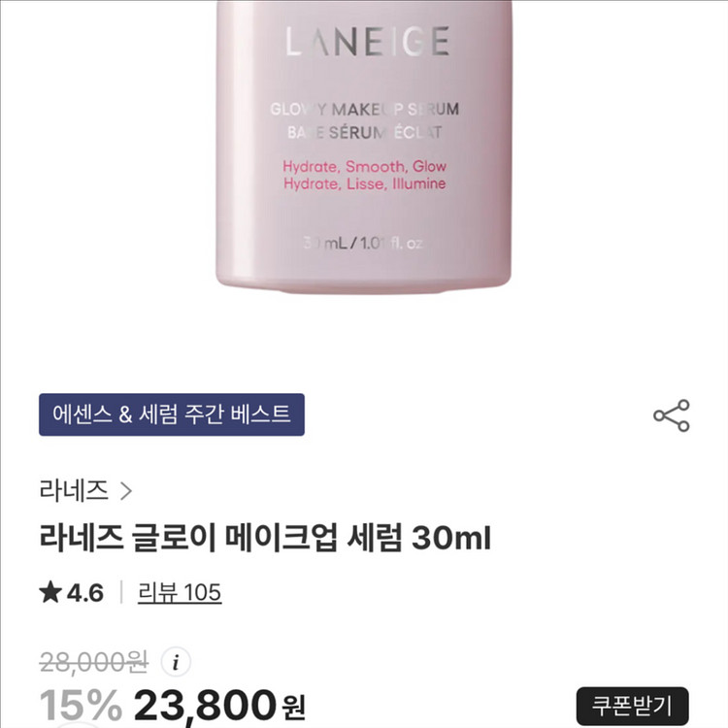Tap the share icon
The width and height of the screenshot is (728, 728).
[672, 415]
